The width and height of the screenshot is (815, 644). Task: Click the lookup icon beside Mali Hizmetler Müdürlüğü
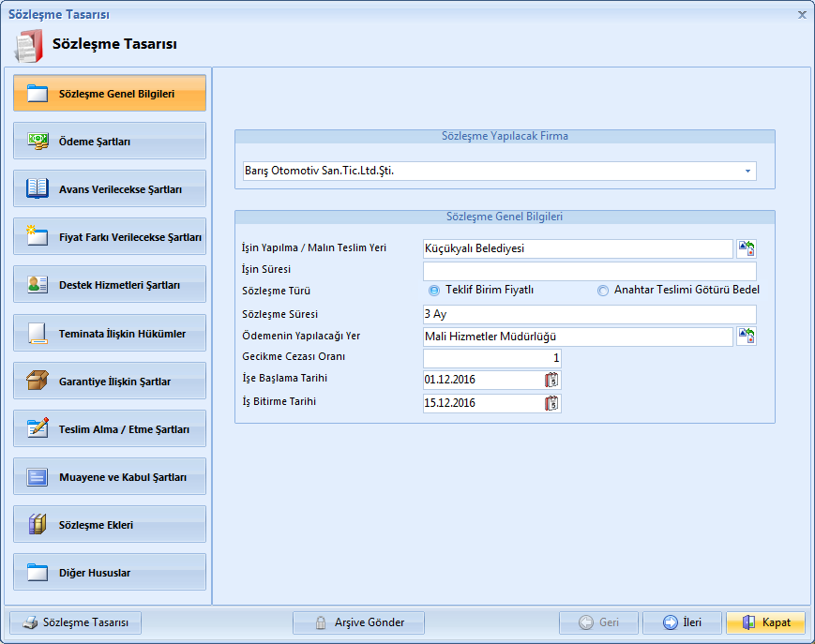pyautogui.click(x=747, y=337)
